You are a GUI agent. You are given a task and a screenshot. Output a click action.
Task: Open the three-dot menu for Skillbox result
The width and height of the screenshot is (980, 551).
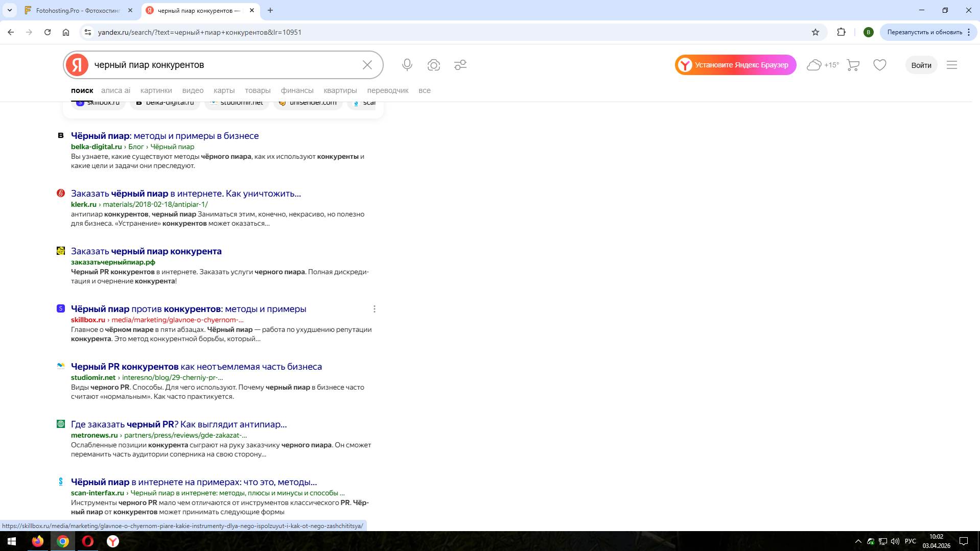(375, 309)
